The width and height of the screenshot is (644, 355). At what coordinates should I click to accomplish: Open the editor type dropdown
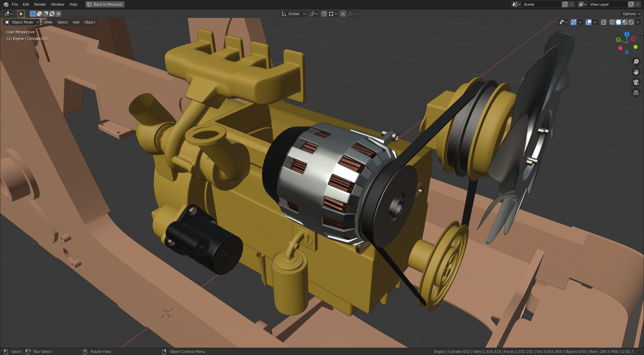(8, 14)
